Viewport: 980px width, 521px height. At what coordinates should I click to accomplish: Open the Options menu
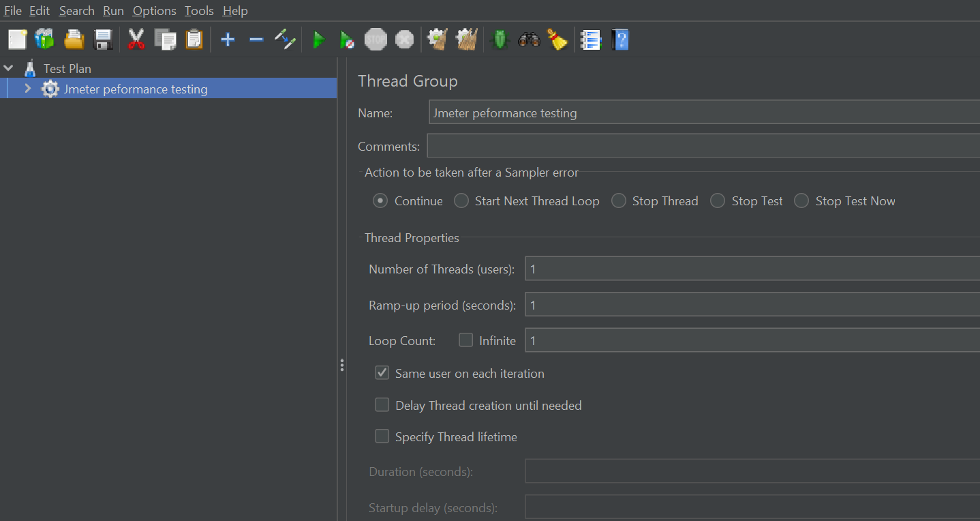click(x=154, y=11)
